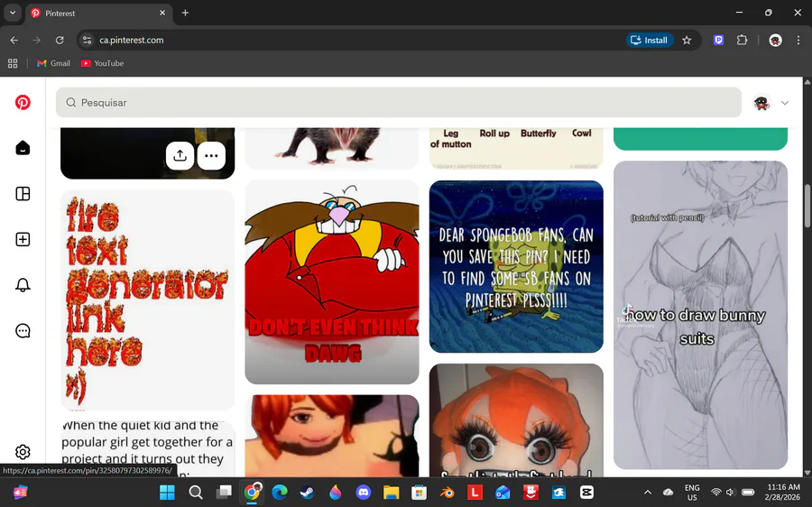Click the Pinterest logo in sidebar
Viewport: 812px width, 507px height.
point(23,103)
